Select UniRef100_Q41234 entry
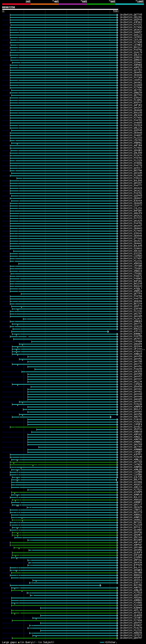 131,382
